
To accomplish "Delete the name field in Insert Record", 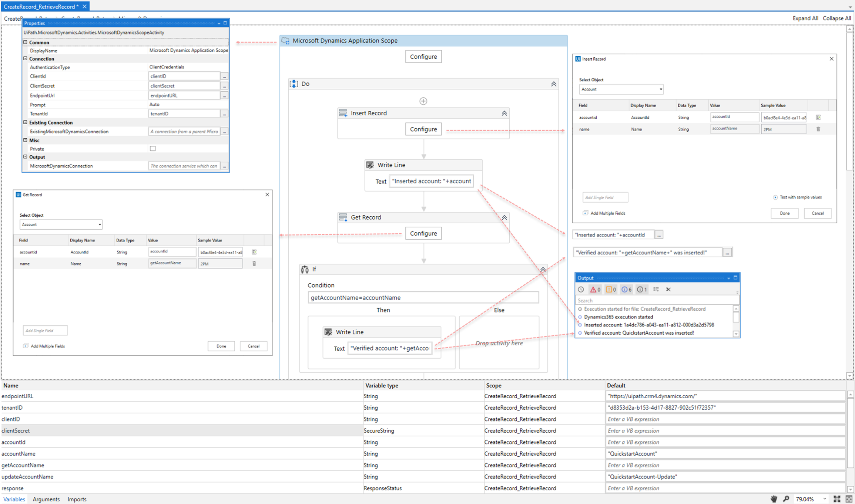I will [x=818, y=129].
